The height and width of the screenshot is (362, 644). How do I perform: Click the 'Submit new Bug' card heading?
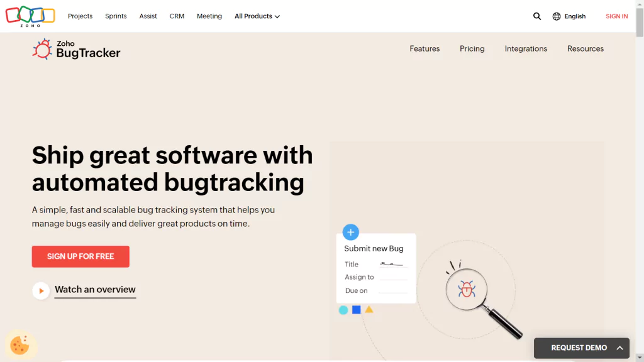point(374,248)
